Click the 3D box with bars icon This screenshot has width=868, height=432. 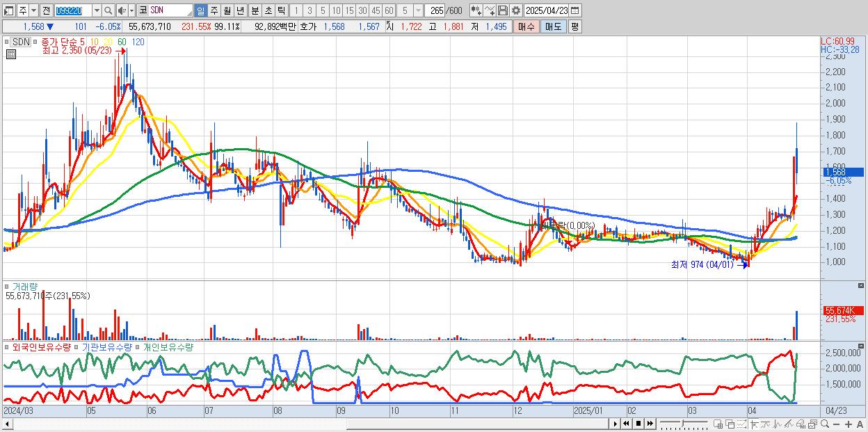801,424
